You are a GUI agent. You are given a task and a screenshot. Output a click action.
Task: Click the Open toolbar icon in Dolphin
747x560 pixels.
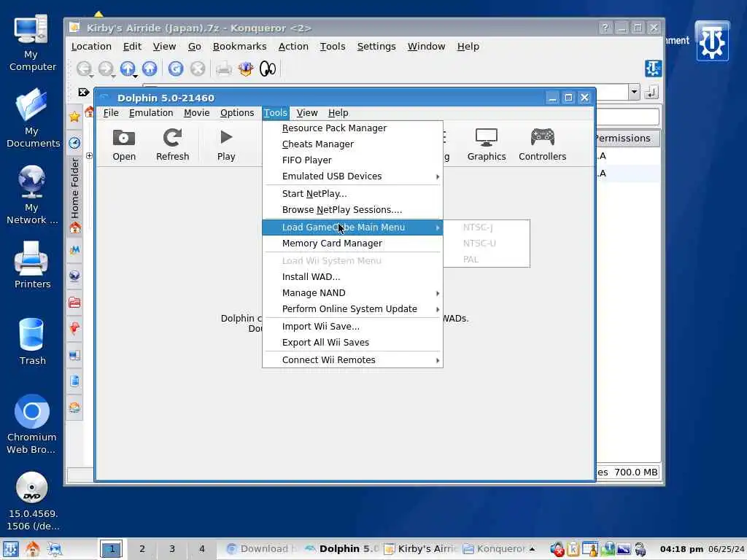point(124,145)
